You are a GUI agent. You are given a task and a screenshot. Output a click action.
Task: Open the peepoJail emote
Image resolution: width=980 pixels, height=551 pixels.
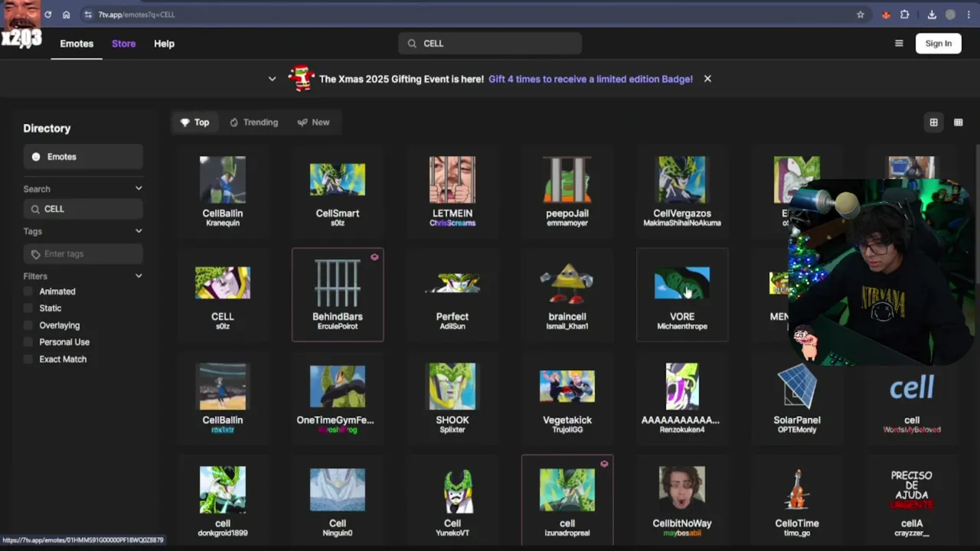point(567,191)
